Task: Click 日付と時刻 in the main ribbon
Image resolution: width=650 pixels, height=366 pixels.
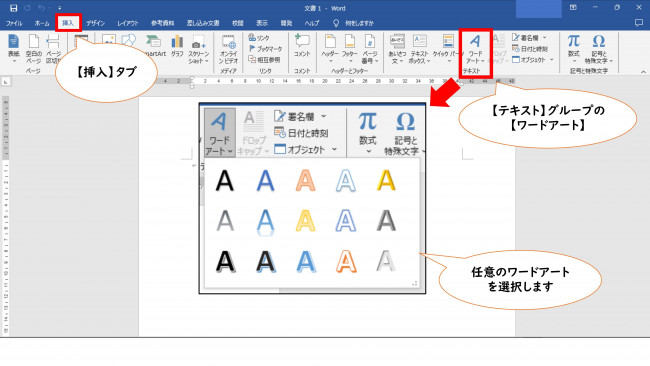Action: 530,49
